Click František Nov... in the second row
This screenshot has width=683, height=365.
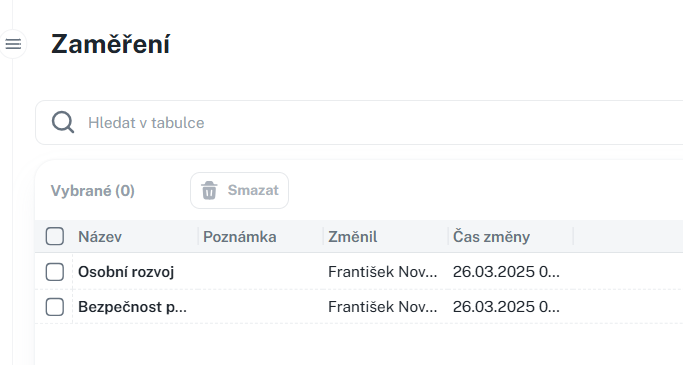point(382,307)
